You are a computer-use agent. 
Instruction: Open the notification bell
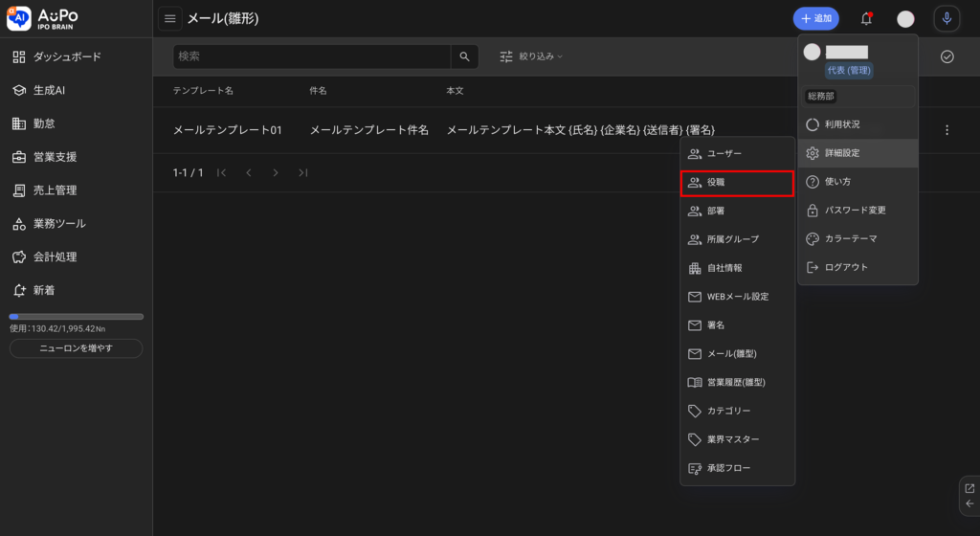tap(866, 18)
